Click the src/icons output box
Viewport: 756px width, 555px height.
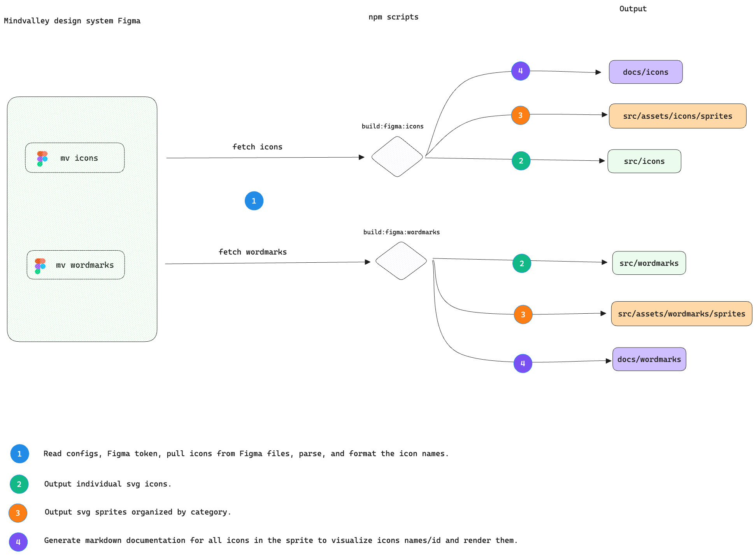[x=644, y=161]
